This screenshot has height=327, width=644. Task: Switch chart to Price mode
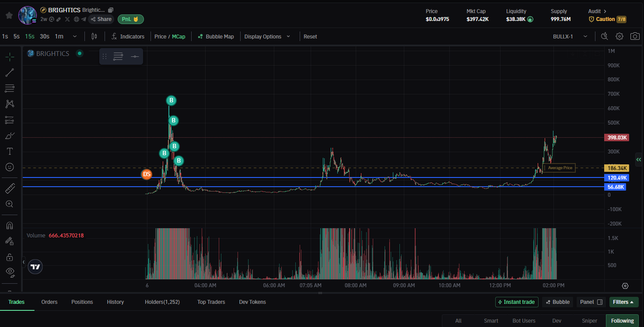click(x=160, y=36)
